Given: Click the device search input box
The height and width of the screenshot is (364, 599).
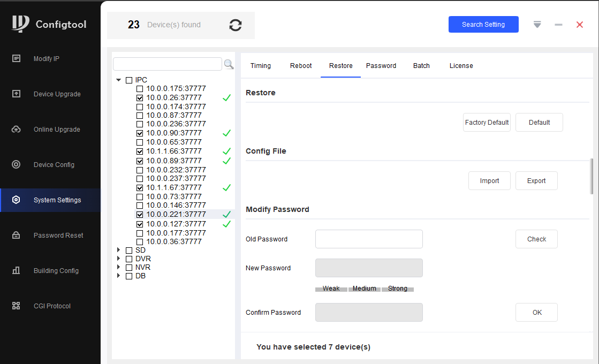Looking at the screenshot, I should point(168,64).
